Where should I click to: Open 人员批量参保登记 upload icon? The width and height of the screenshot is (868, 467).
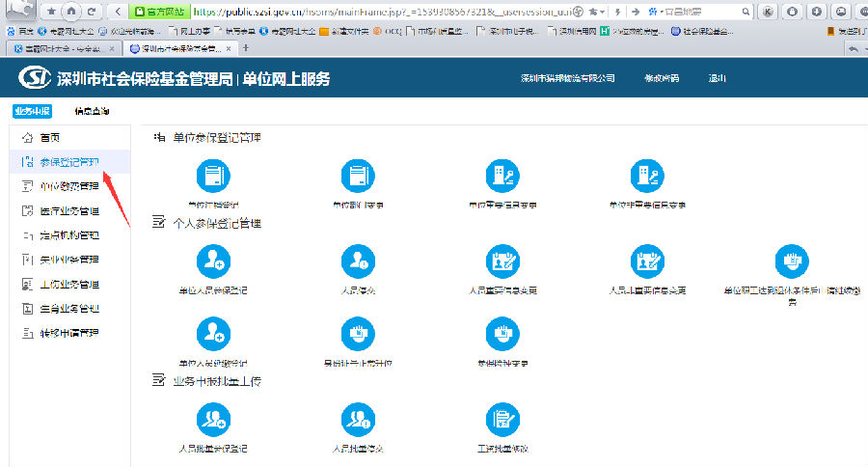pos(212,420)
